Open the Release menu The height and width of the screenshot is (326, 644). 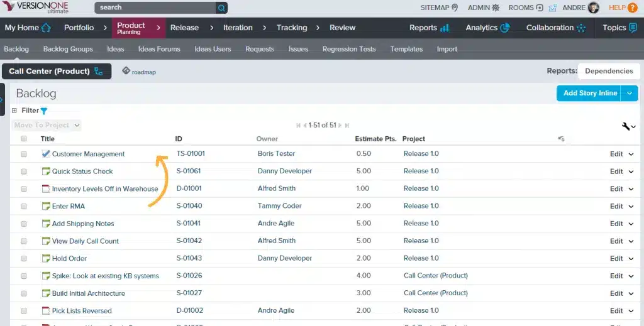184,28
